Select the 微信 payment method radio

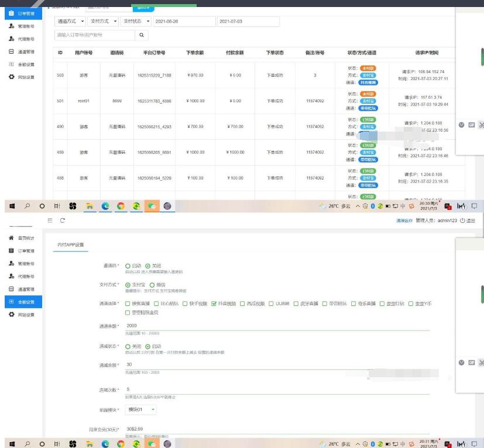tap(153, 285)
